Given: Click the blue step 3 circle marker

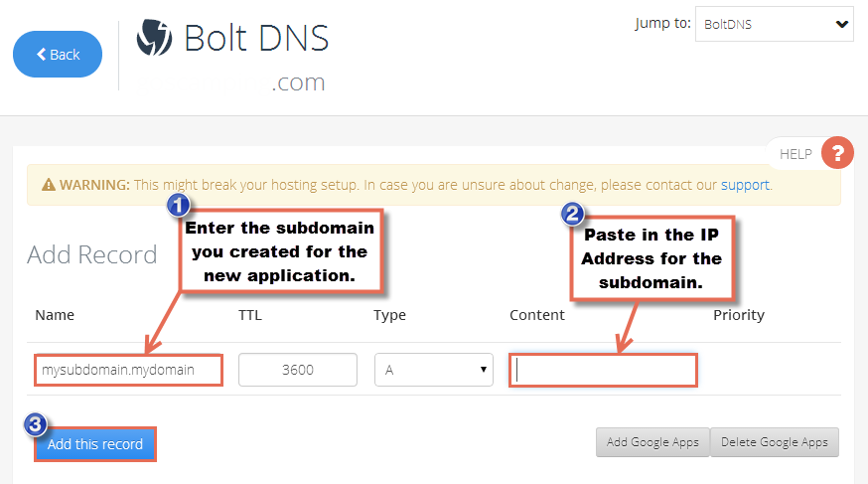Looking at the screenshot, I should coord(35,424).
